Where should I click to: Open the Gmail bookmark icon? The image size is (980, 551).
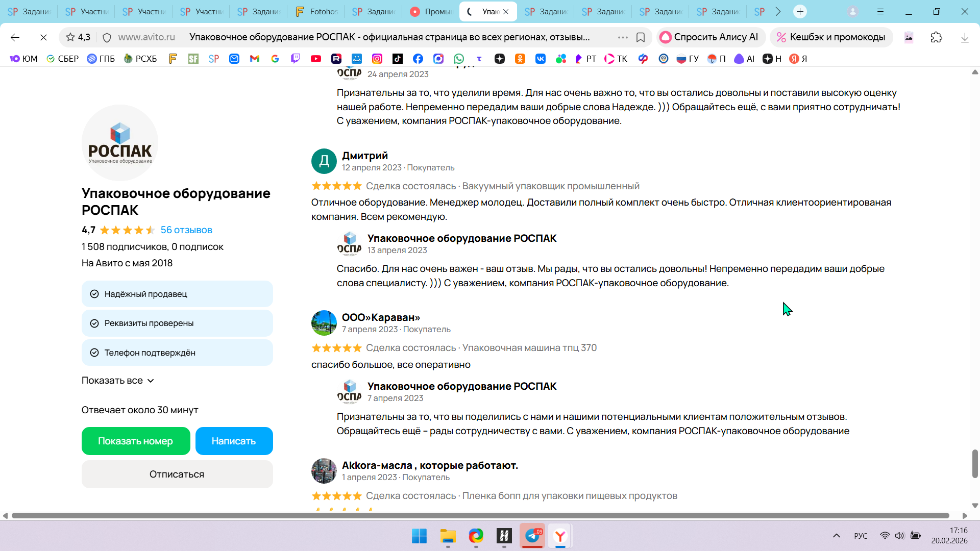(x=255, y=59)
